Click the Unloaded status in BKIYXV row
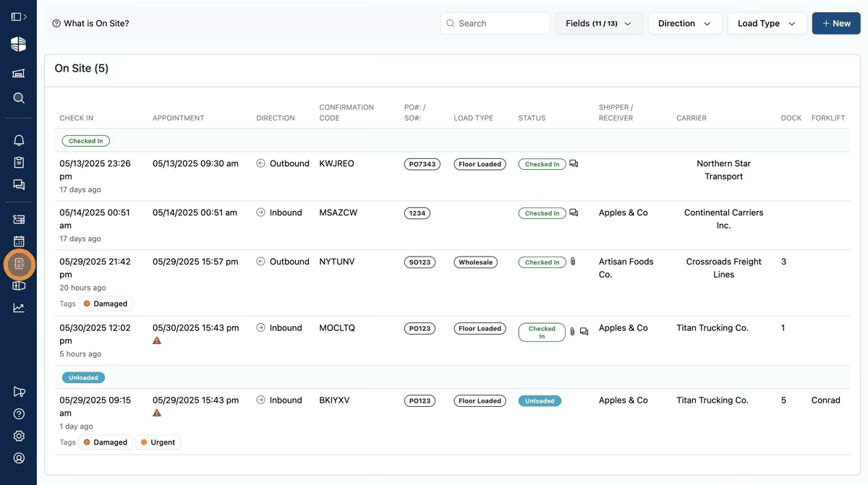This screenshot has width=868, height=485. pyautogui.click(x=540, y=400)
